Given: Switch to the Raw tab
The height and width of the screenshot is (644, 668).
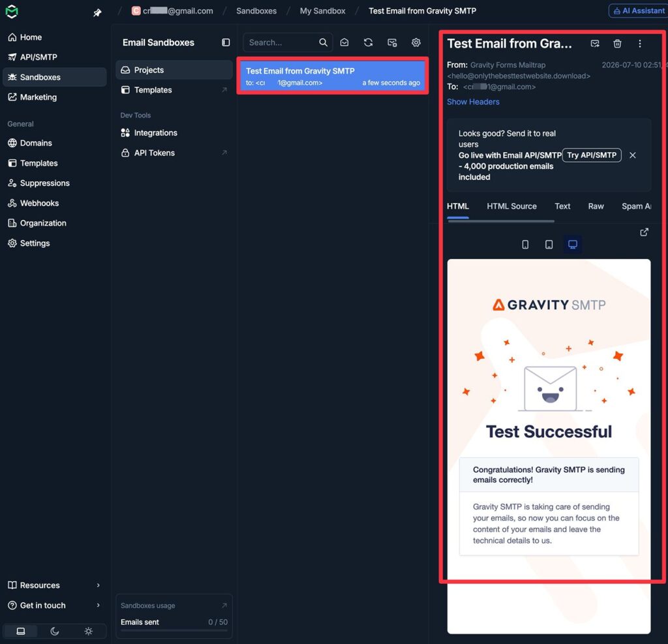Looking at the screenshot, I should pyautogui.click(x=596, y=206).
